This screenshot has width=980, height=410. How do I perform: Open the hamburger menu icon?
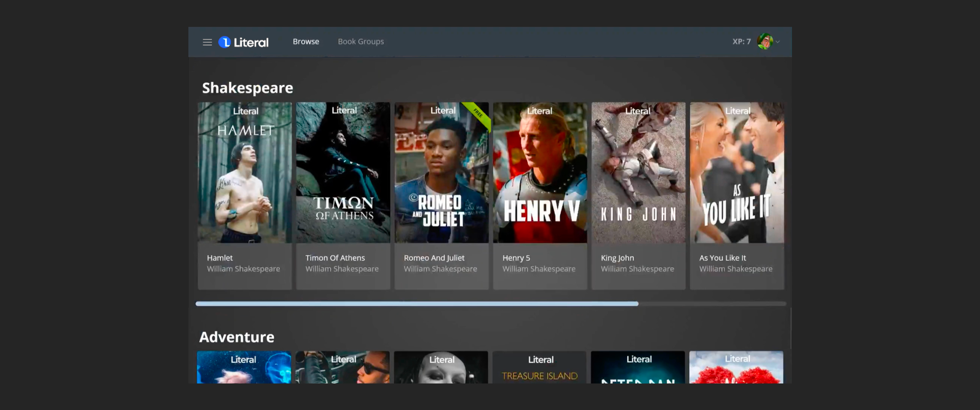(207, 42)
